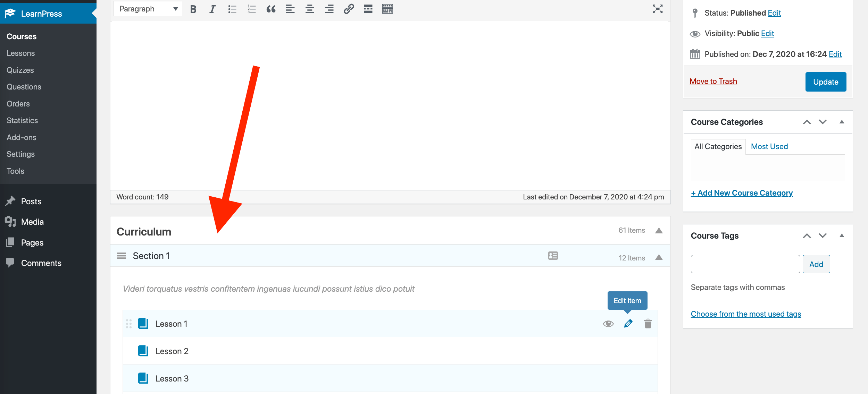Collapse Section 1 items
This screenshot has height=394, width=868.
click(x=659, y=257)
